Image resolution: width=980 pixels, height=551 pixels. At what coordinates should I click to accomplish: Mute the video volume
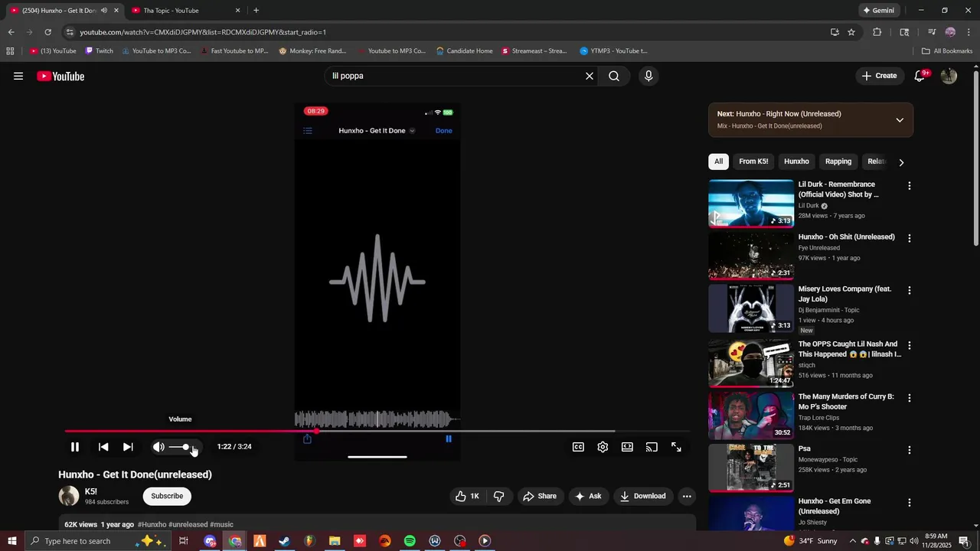(158, 447)
